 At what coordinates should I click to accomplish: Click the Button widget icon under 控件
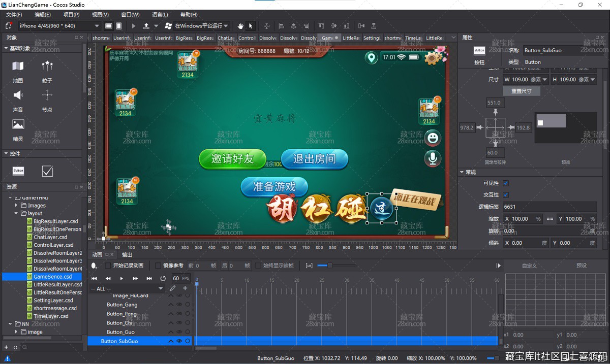[18, 171]
